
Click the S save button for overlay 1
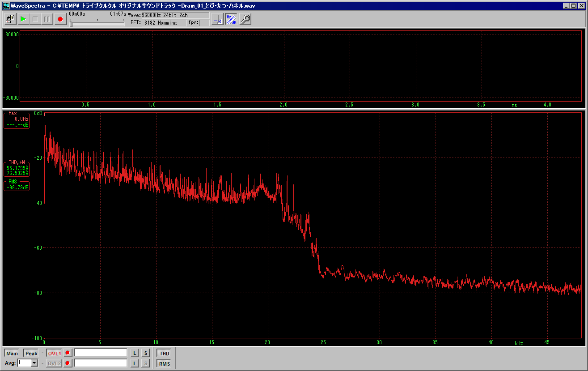coord(145,353)
